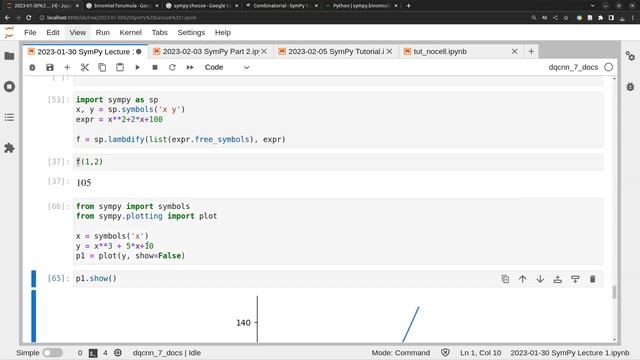
Task: Click the terminal icon in status bar
Action: tap(93, 353)
